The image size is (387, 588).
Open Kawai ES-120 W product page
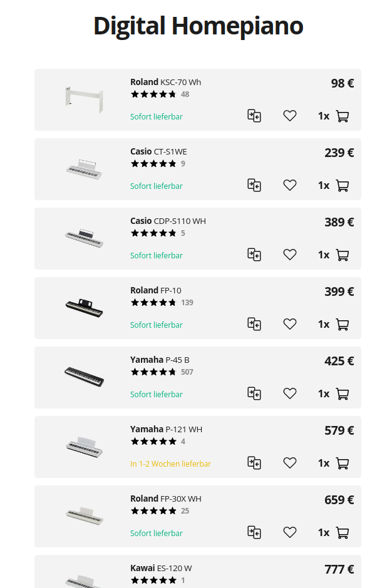161,568
